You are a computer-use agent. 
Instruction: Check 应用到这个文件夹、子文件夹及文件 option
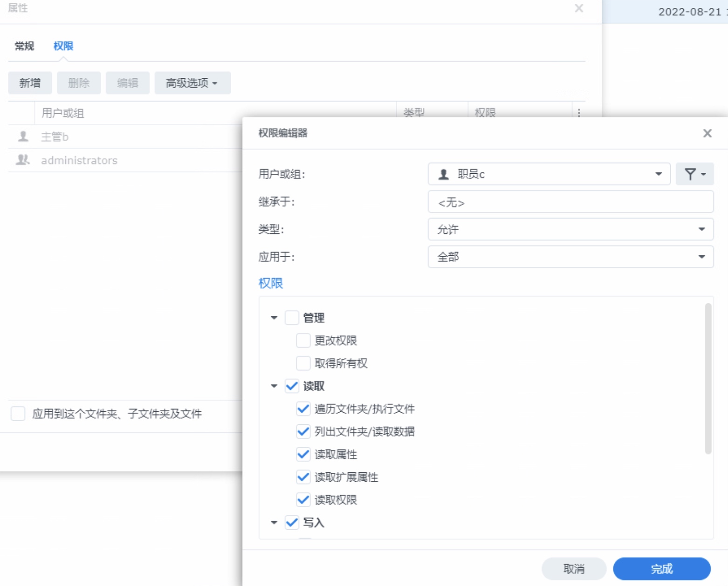click(18, 414)
